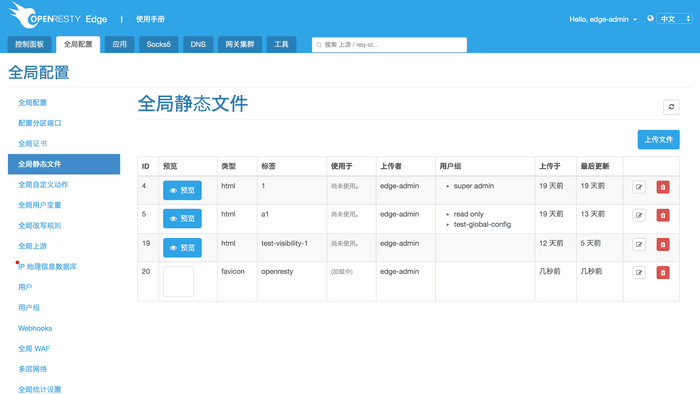Click the search magnifier icon
700x394 pixels.
click(x=319, y=45)
